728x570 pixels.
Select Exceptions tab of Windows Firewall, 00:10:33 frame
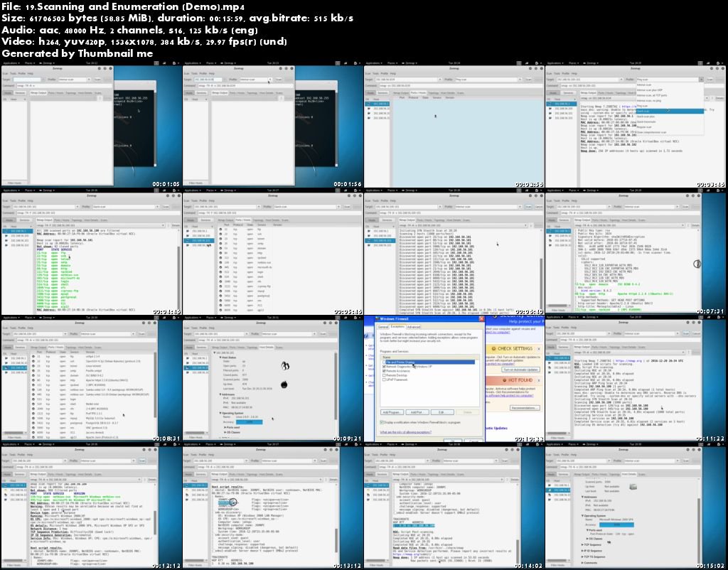point(397,326)
